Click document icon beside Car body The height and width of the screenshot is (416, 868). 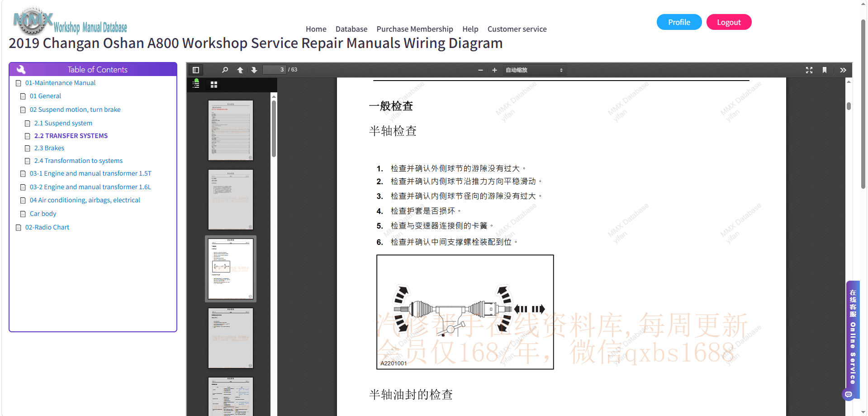23,214
